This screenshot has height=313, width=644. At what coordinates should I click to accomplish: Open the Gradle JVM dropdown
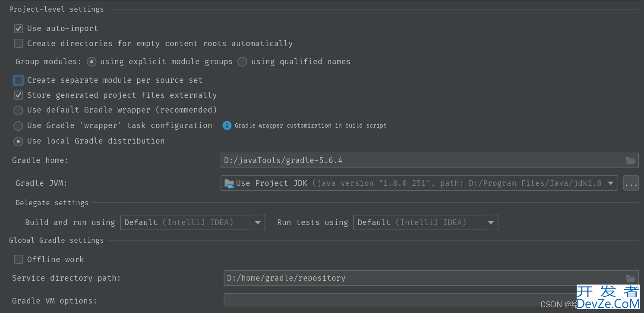pos(419,183)
